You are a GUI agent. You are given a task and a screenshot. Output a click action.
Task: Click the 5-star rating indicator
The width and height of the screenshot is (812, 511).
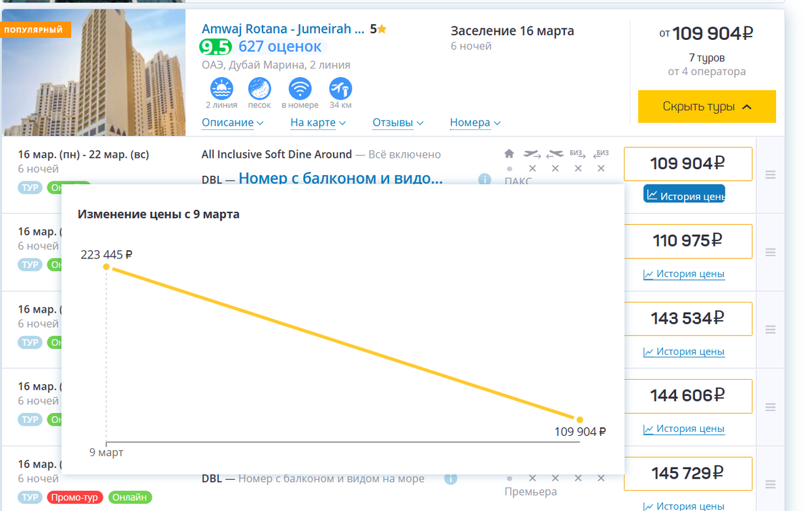pyautogui.click(x=378, y=29)
